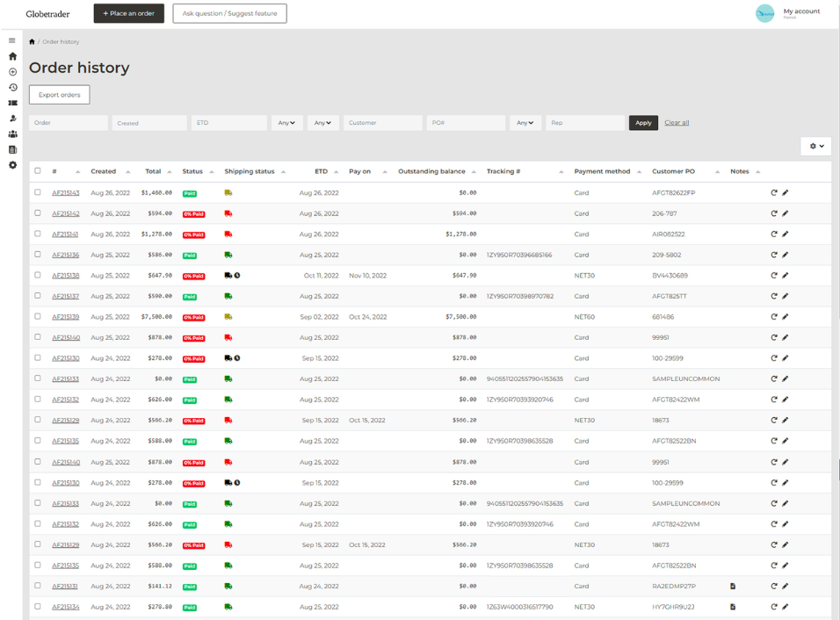Click the Created filter field
The height and width of the screenshot is (620, 840).
149,123
